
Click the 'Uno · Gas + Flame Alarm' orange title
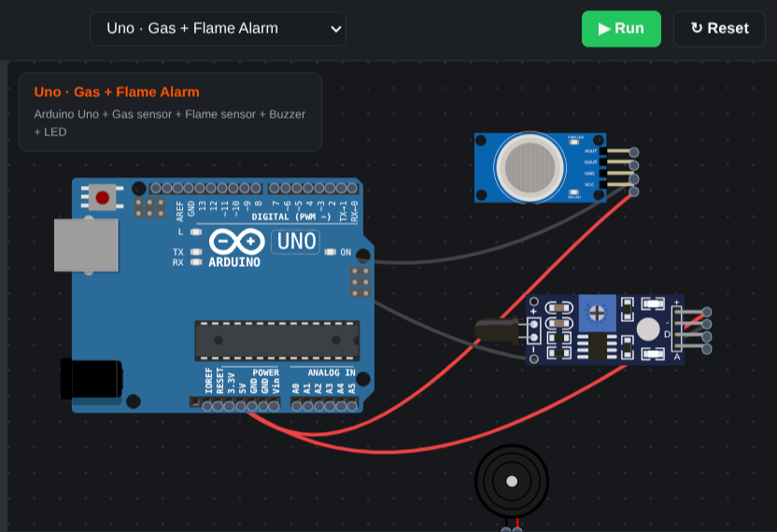click(x=117, y=92)
